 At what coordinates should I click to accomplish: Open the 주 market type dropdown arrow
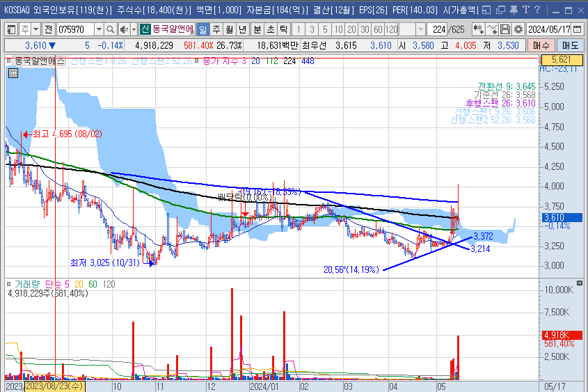[35, 29]
